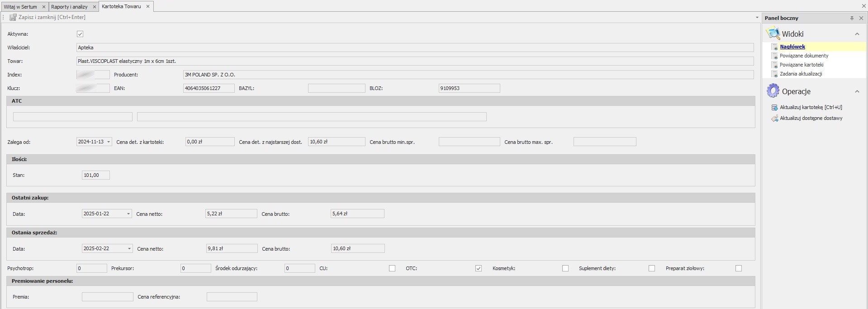
Task: Click the Zadania aktualizacji page icon
Action: coord(774,74)
